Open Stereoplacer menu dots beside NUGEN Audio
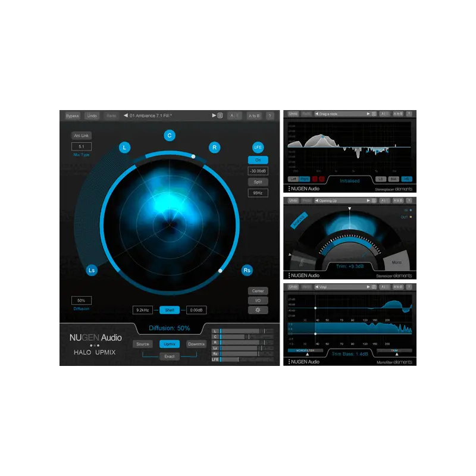Screen dimensions: 476x476 pyautogui.click(x=289, y=189)
